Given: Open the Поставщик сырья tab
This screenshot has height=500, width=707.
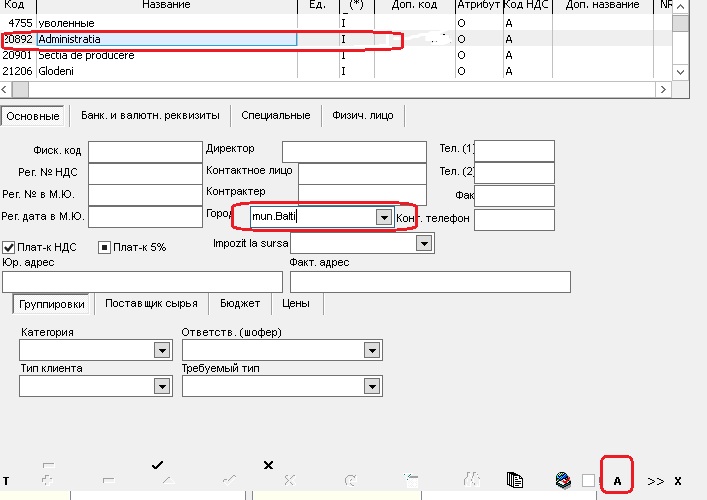Looking at the screenshot, I should coord(152,303).
